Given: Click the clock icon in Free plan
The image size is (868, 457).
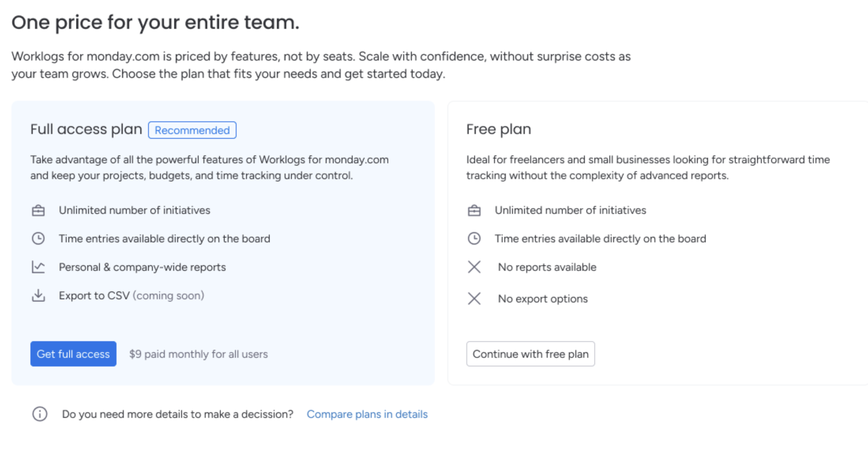Looking at the screenshot, I should 474,238.
